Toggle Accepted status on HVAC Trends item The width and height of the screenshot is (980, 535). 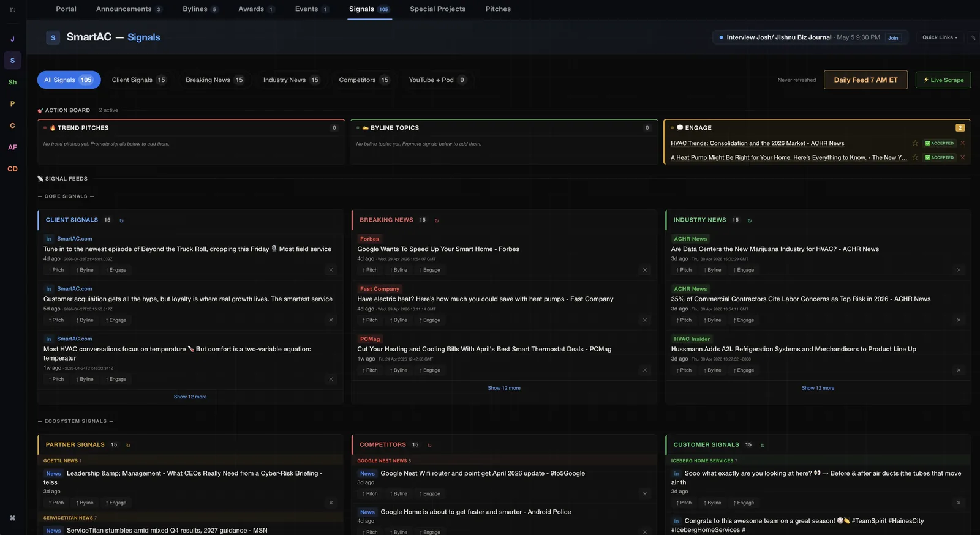pyautogui.click(x=939, y=143)
